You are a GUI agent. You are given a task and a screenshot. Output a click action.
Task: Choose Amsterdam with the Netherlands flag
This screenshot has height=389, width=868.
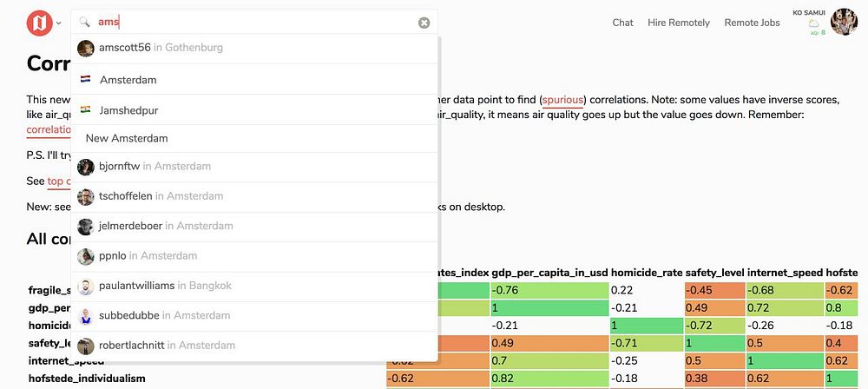click(128, 80)
